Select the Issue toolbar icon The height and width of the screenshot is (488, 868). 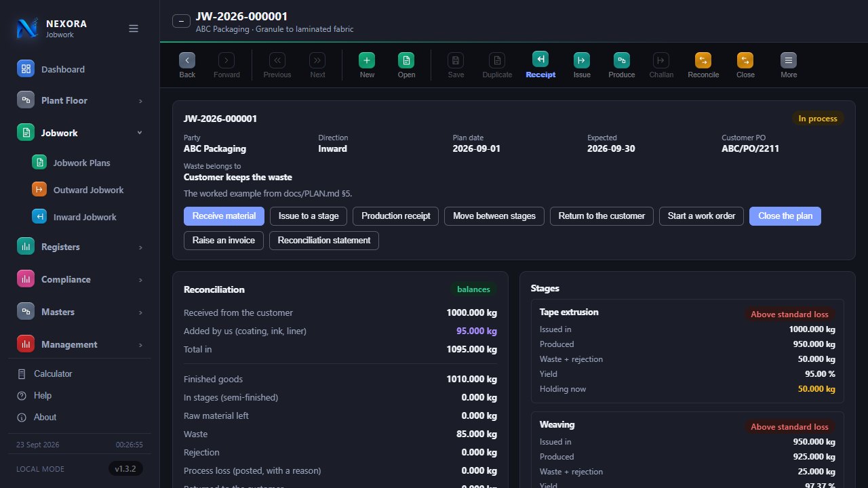pyautogui.click(x=582, y=60)
